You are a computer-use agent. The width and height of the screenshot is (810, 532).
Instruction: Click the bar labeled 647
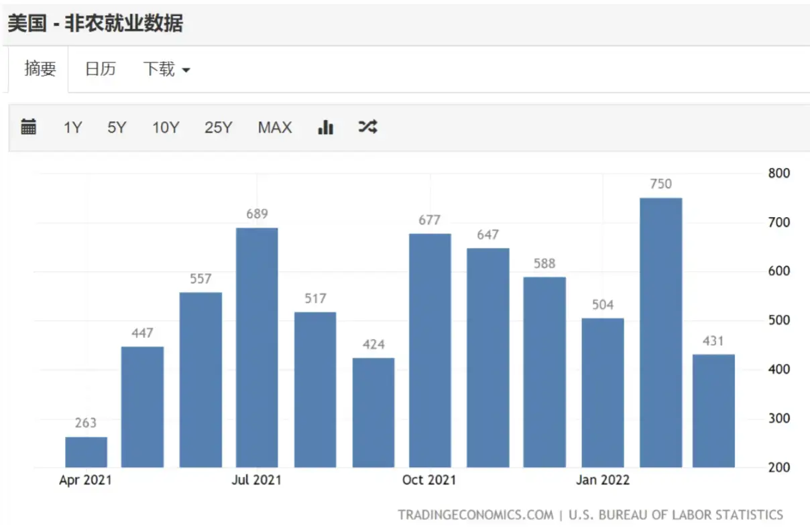click(x=488, y=358)
